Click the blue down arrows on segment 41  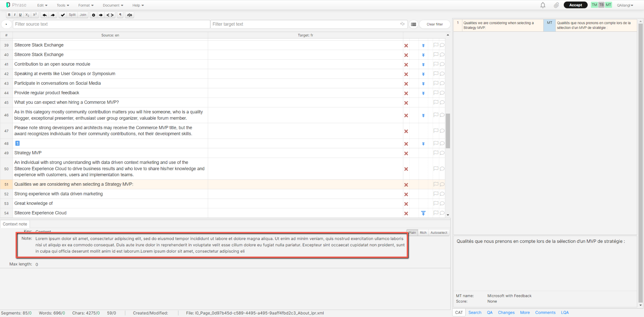(423, 65)
